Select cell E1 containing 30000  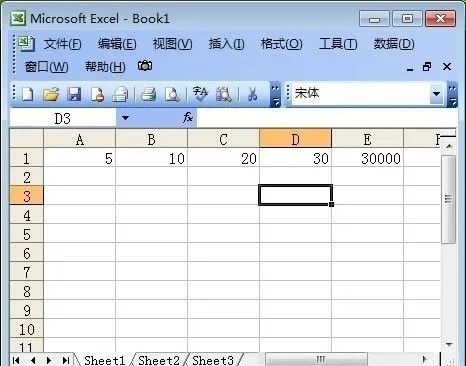click(x=368, y=158)
